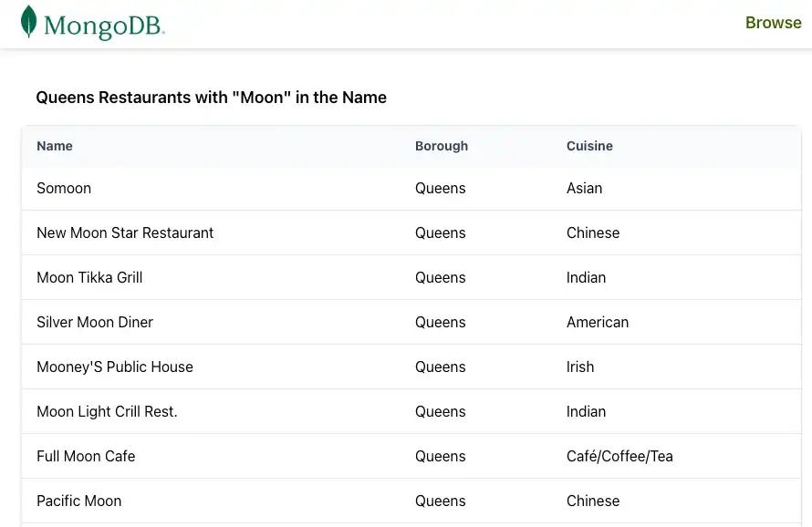Click the Queens cell next to Somoon
Screen dimensions: 812x527
441,188
